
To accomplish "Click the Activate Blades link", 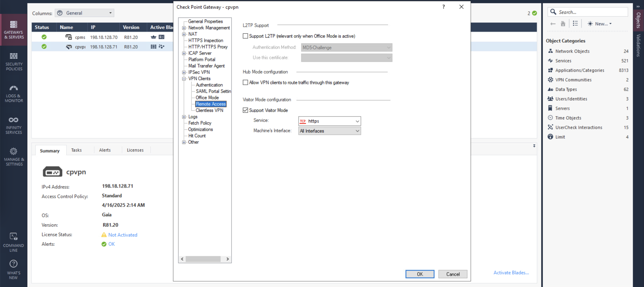I will pos(511,273).
